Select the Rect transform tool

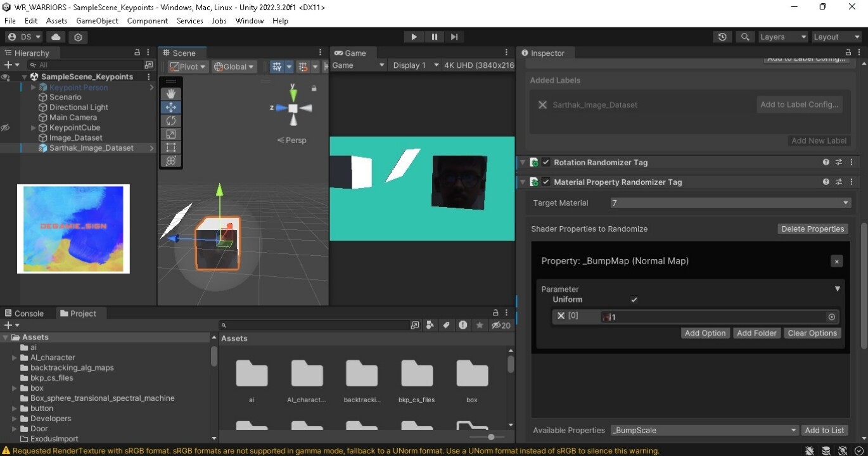pos(170,147)
